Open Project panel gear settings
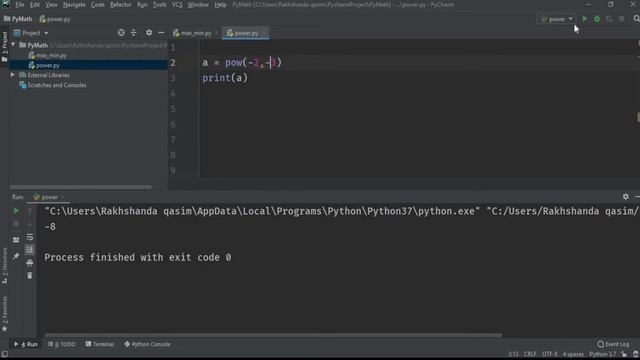 pos(149,33)
